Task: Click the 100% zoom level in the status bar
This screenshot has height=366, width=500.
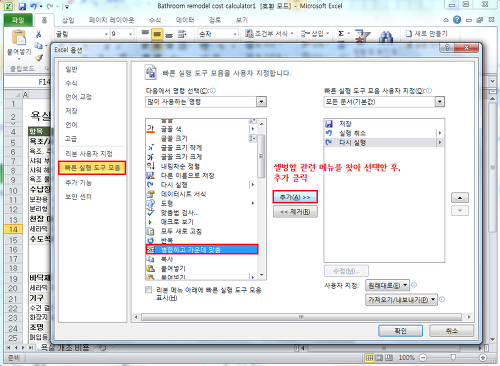Action: (x=406, y=358)
